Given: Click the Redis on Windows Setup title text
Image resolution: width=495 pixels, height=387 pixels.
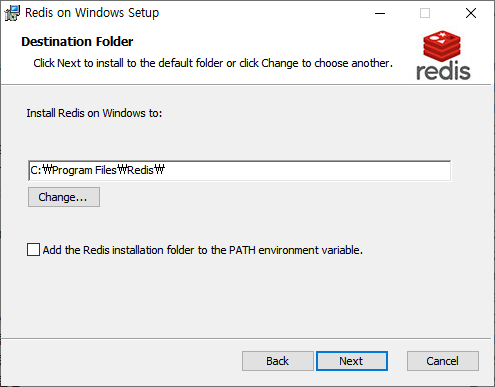Looking at the screenshot, I should (x=92, y=13).
